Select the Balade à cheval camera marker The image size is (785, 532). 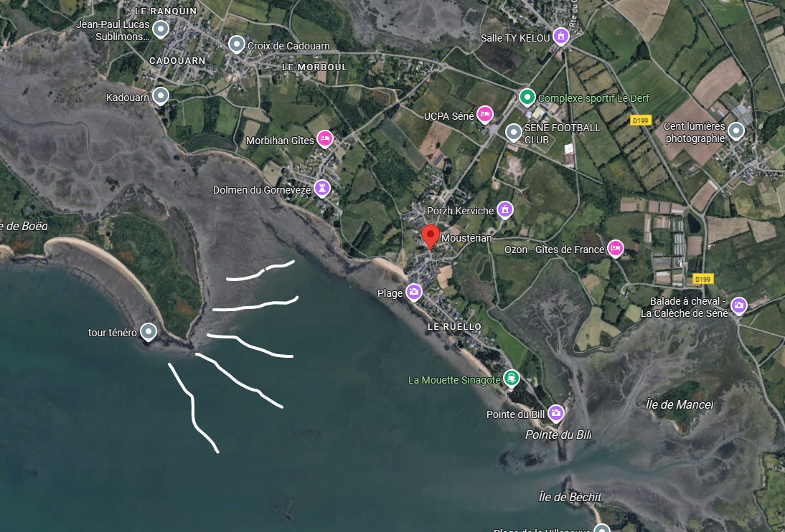tap(738, 305)
